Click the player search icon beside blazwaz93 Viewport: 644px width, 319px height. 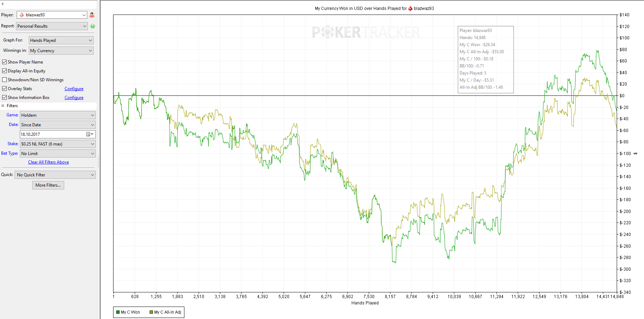coord(92,15)
